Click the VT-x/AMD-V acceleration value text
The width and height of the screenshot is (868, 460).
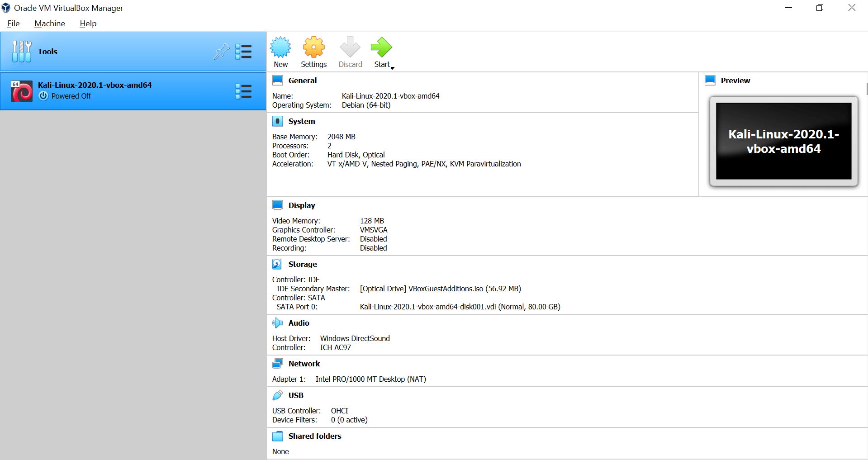point(424,164)
